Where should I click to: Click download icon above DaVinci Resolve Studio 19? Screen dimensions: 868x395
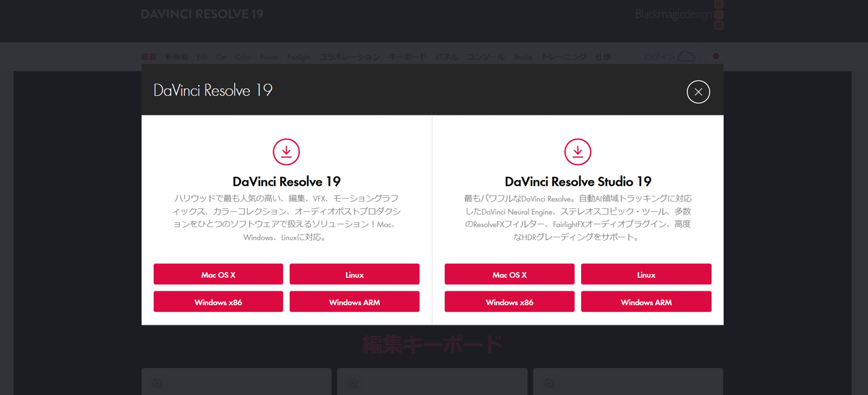click(x=577, y=152)
